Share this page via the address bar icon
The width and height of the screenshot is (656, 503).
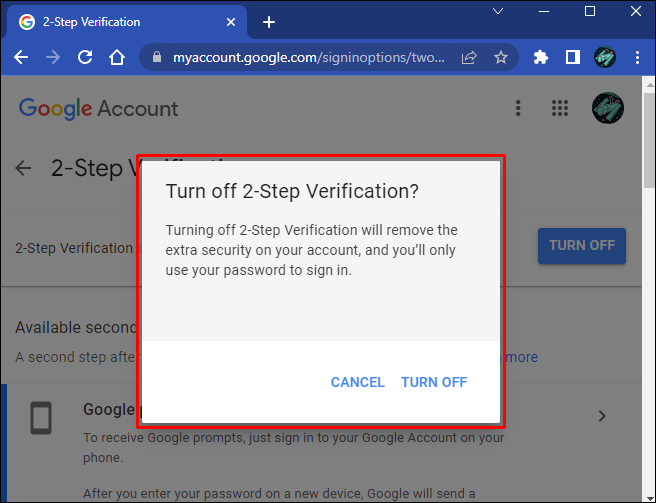469,58
